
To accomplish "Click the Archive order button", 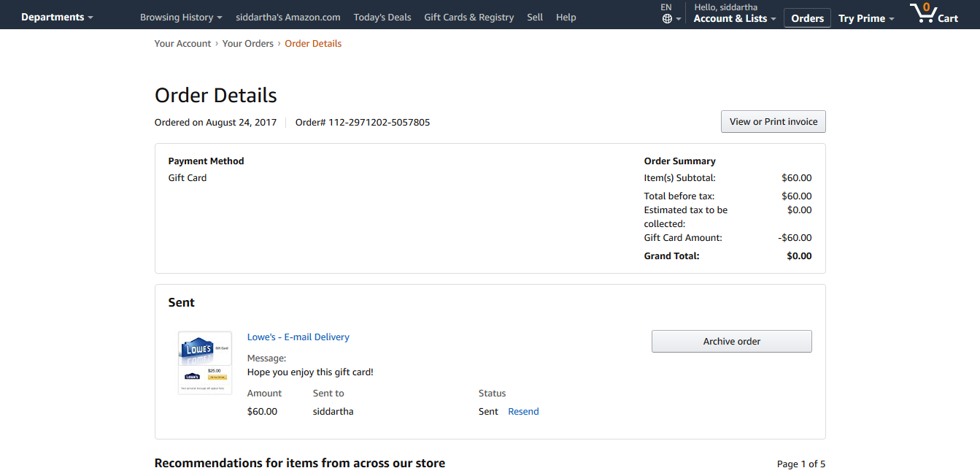I will click(x=732, y=341).
